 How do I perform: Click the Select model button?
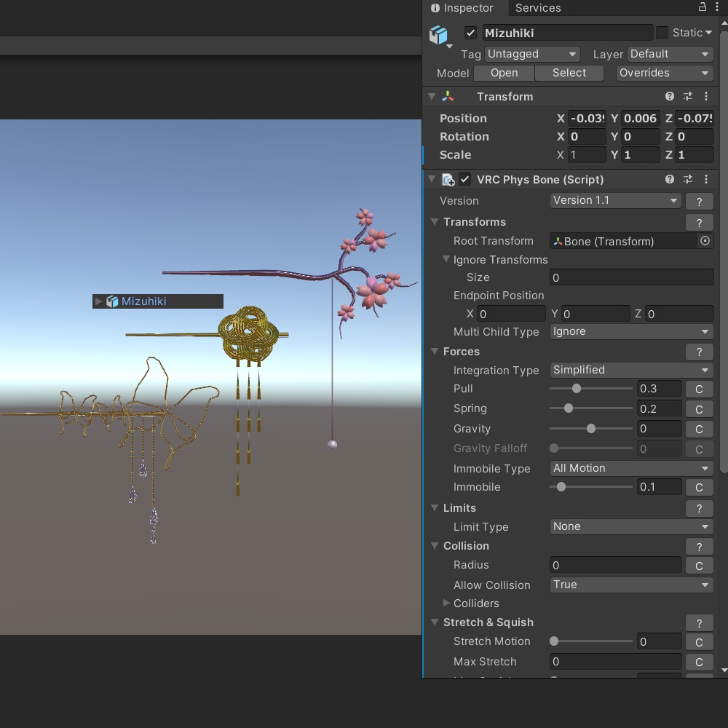[x=569, y=73]
